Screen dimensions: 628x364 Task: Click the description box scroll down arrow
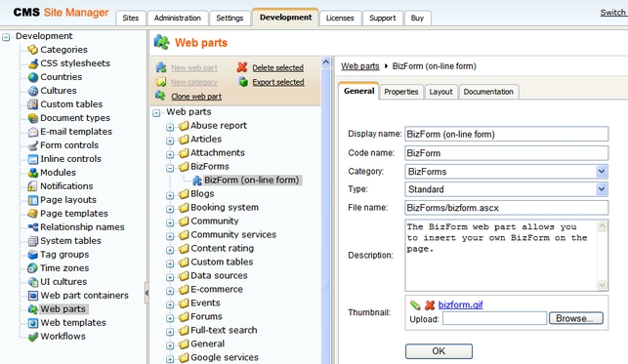[x=602, y=285]
